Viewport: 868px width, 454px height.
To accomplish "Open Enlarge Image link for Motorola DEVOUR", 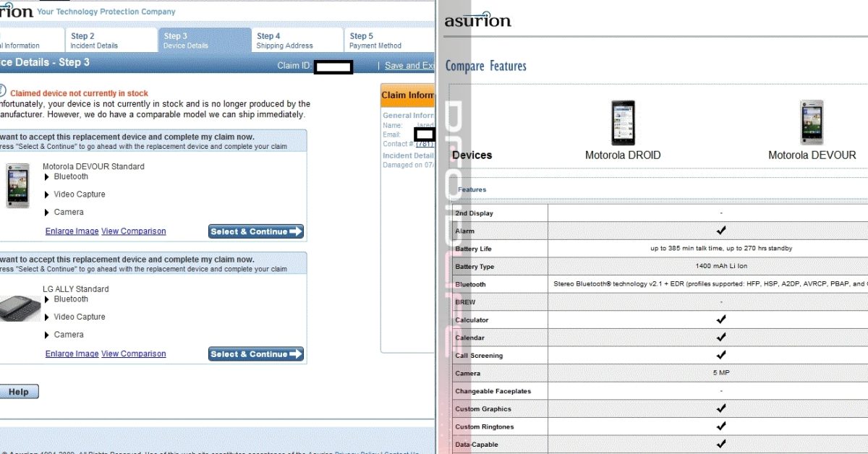I will [72, 231].
